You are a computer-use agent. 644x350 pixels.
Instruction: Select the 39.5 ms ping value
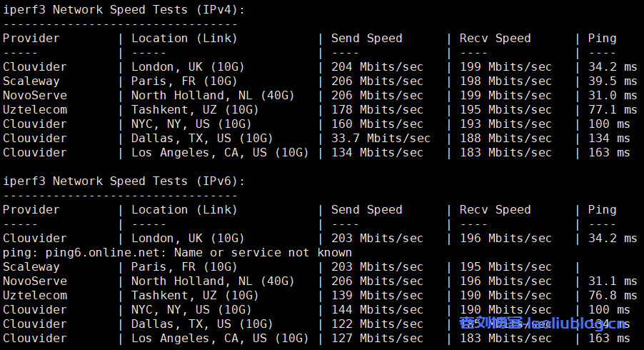click(x=612, y=81)
